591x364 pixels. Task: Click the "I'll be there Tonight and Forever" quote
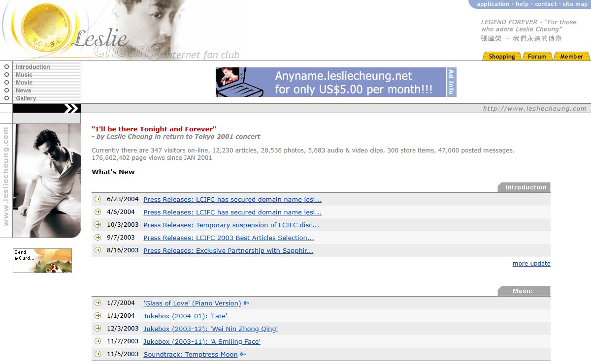pos(154,129)
